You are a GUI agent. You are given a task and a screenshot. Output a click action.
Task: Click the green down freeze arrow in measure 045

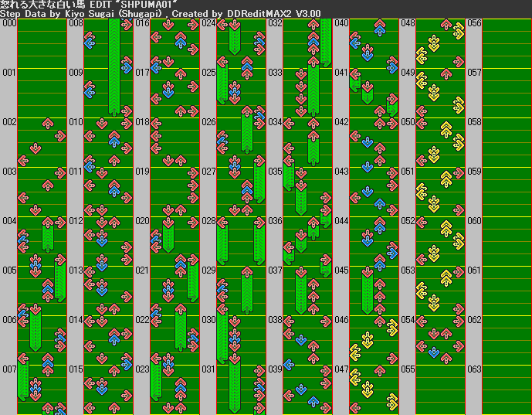click(368, 291)
